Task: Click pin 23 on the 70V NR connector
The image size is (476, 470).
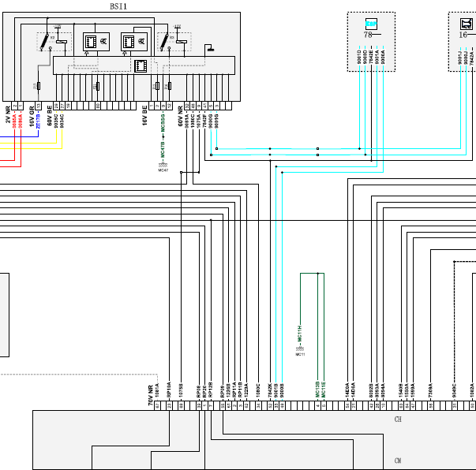Action: pos(169,405)
